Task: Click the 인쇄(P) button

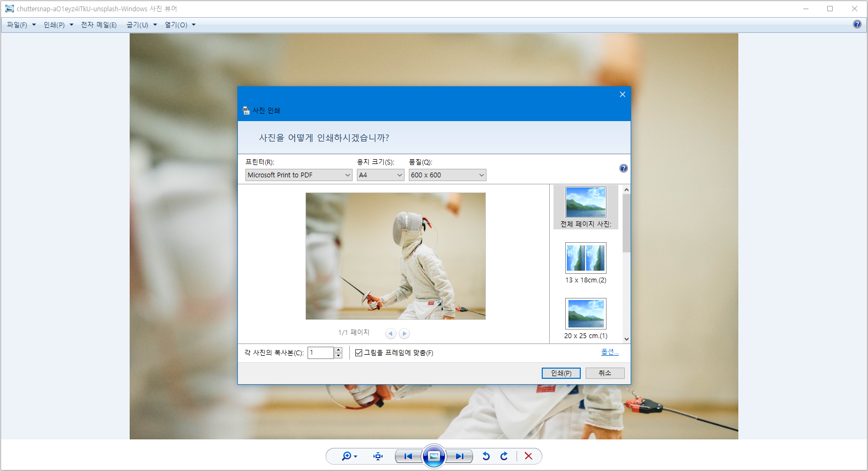Action: [561, 373]
